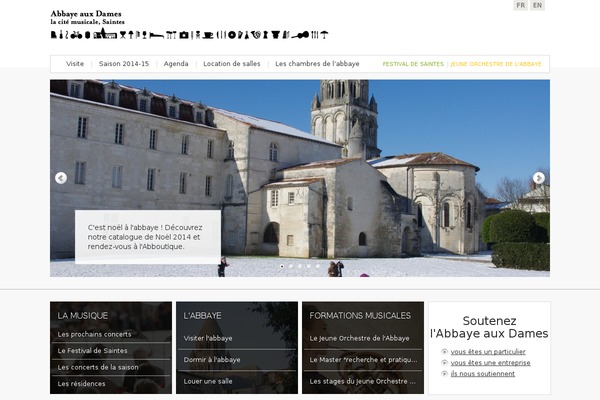The height and width of the screenshot is (400, 600).
Task: Jump to the fifth slideshow dot
Action: tap(318, 266)
